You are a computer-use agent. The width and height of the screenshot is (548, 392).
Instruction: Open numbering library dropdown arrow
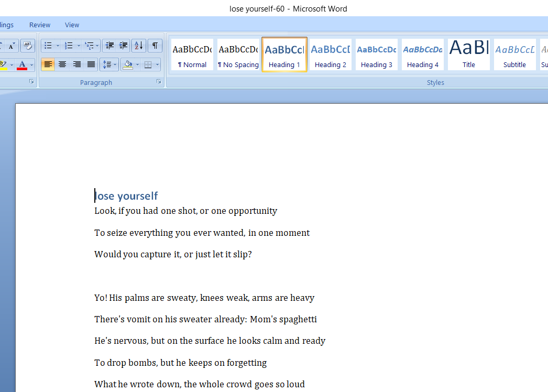coord(78,46)
